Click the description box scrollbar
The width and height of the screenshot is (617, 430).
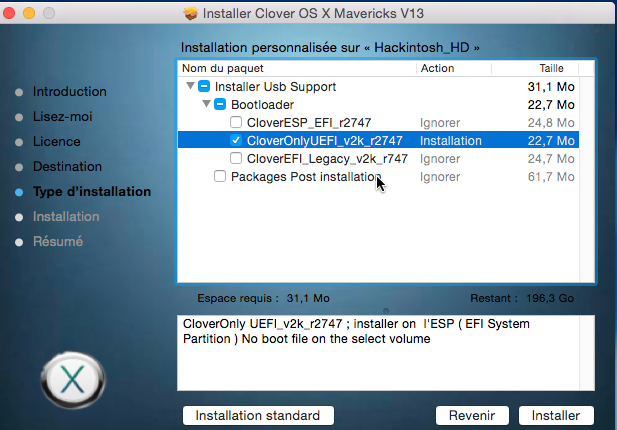point(587,353)
